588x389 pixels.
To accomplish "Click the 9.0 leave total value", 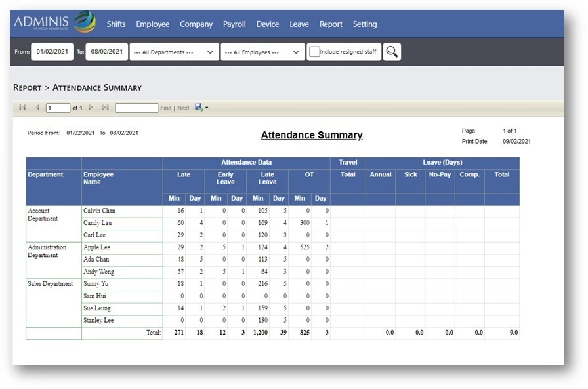I will tap(514, 333).
